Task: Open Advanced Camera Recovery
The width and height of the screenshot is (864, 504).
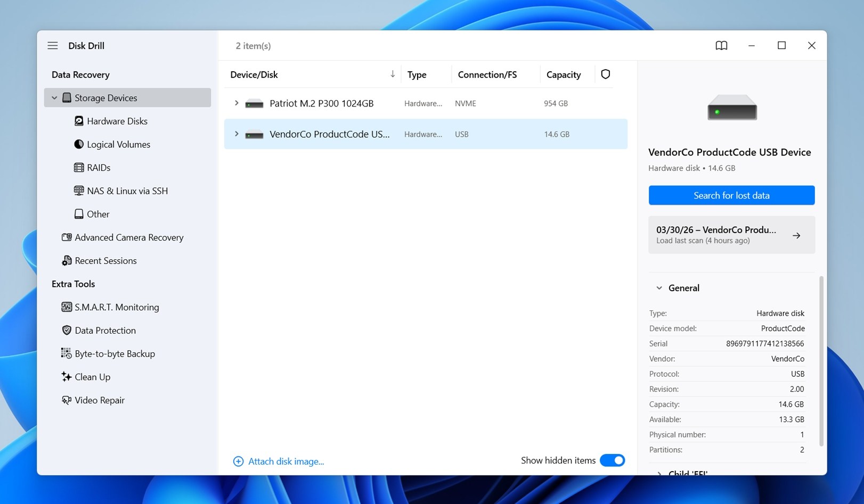Action: 129,237
